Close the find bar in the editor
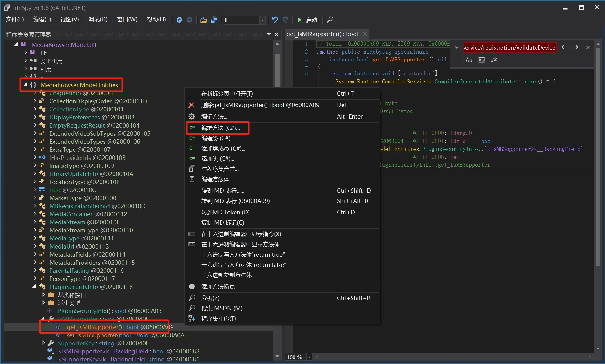The image size is (605, 364). point(588,47)
